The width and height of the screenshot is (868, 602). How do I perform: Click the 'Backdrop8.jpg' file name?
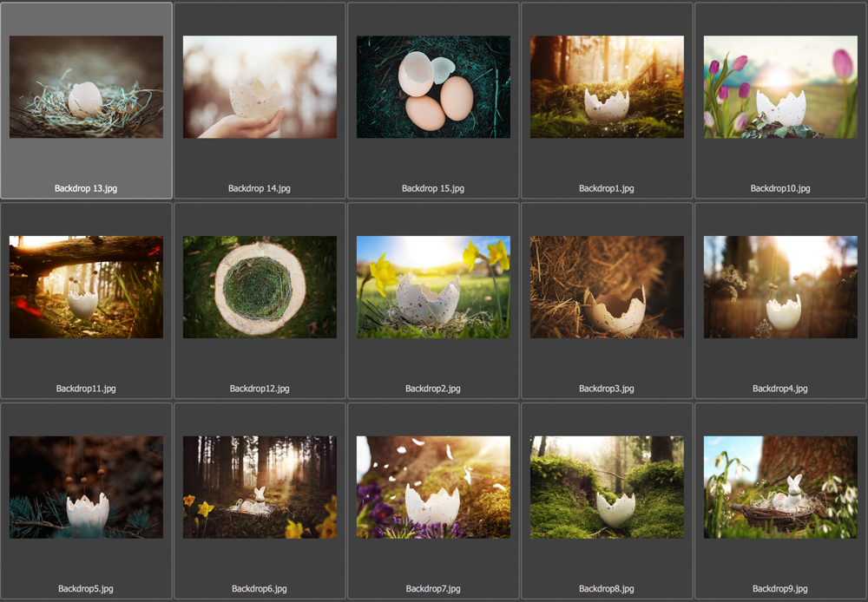click(x=607, y=589)
